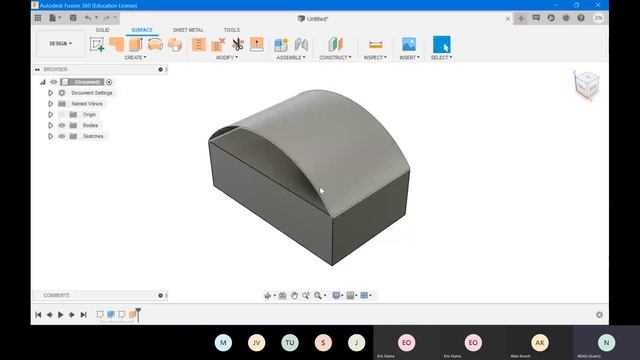Activate the root component radio button
640x360 pixels.
coord(109,82)
